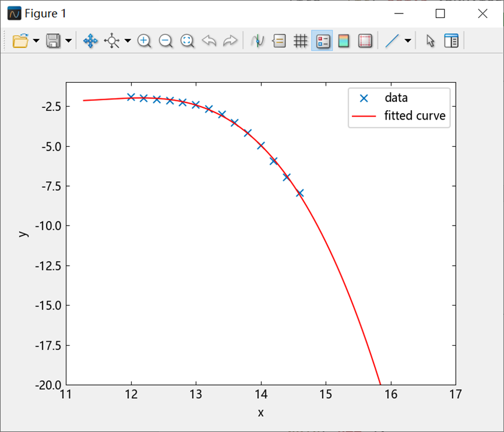The width and height of the screenshot is (504, 432).
Task: Toggle the colorbar icon
Action: click(344, 41)
